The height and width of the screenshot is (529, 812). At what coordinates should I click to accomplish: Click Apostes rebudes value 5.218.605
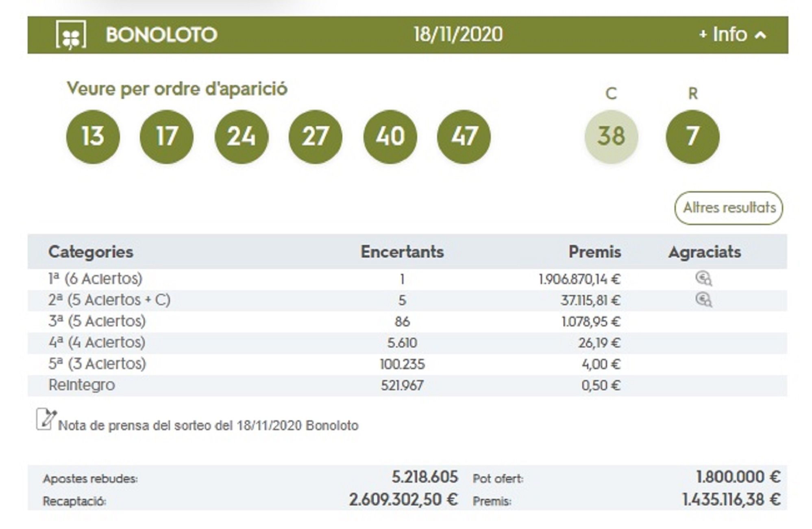point(425,477)
